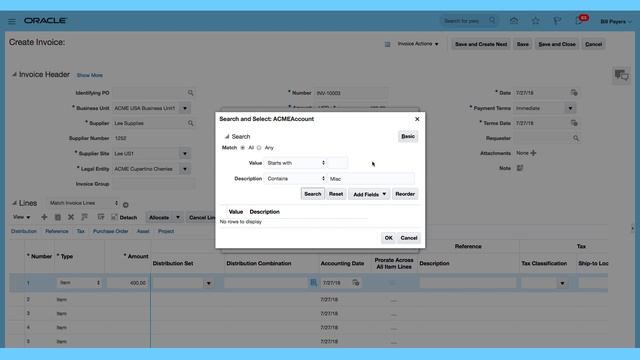Open the Match Invoice Lines dropdown
Image resolution: width=640 pixels, height=360 pixels.
click(x=83, y=203)
